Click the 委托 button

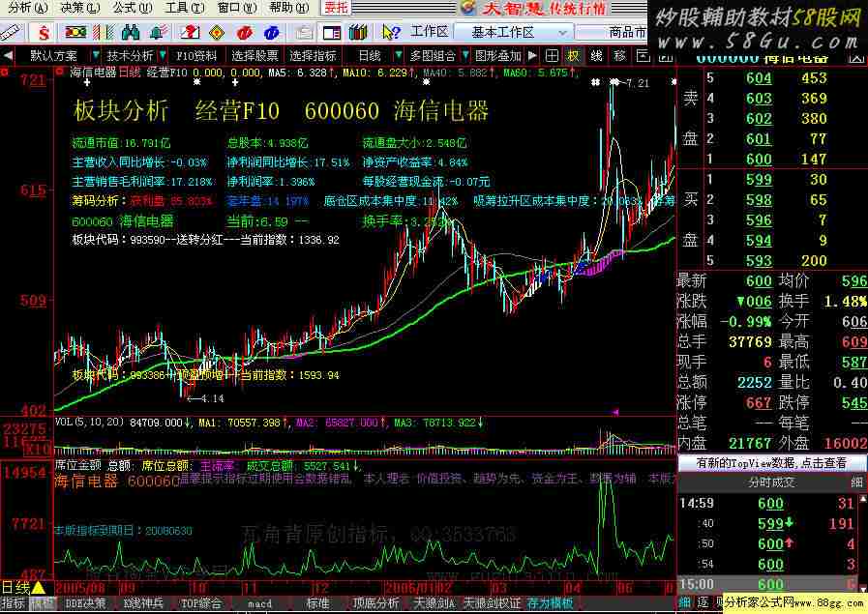tap(337, 8)
